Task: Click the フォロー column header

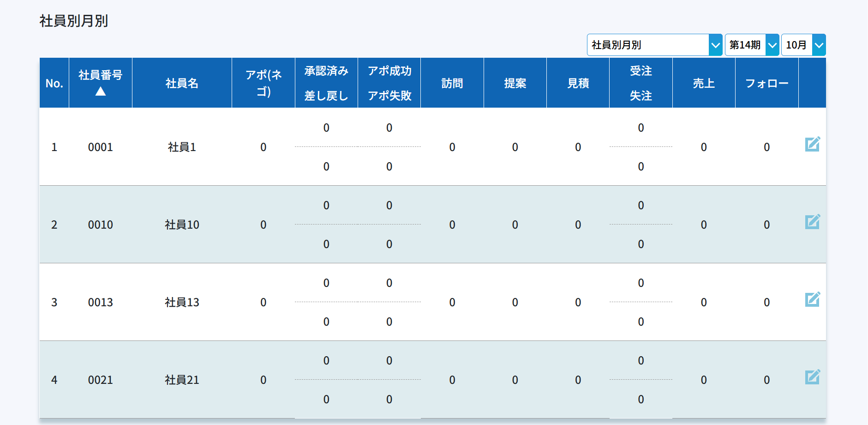Action: tap(766, 83)
